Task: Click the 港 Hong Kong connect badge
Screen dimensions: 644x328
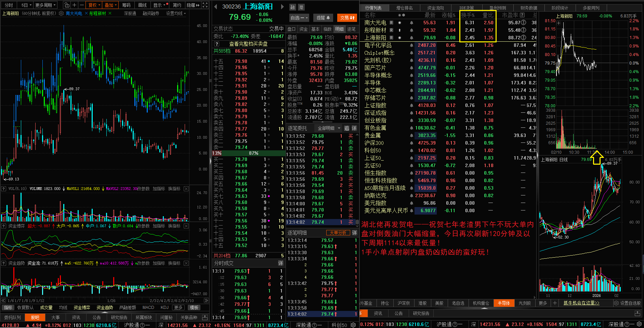Action: click(x=301, y=7)
